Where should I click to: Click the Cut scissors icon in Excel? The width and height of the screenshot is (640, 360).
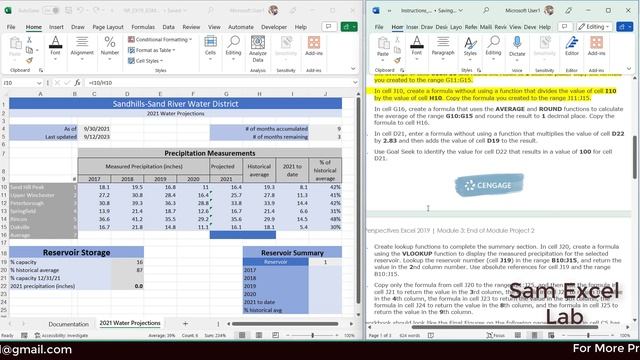click(29, 40)
